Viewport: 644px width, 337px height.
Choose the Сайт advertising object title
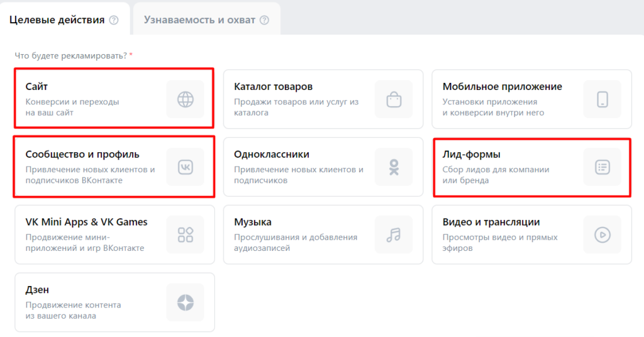[36, 87]
